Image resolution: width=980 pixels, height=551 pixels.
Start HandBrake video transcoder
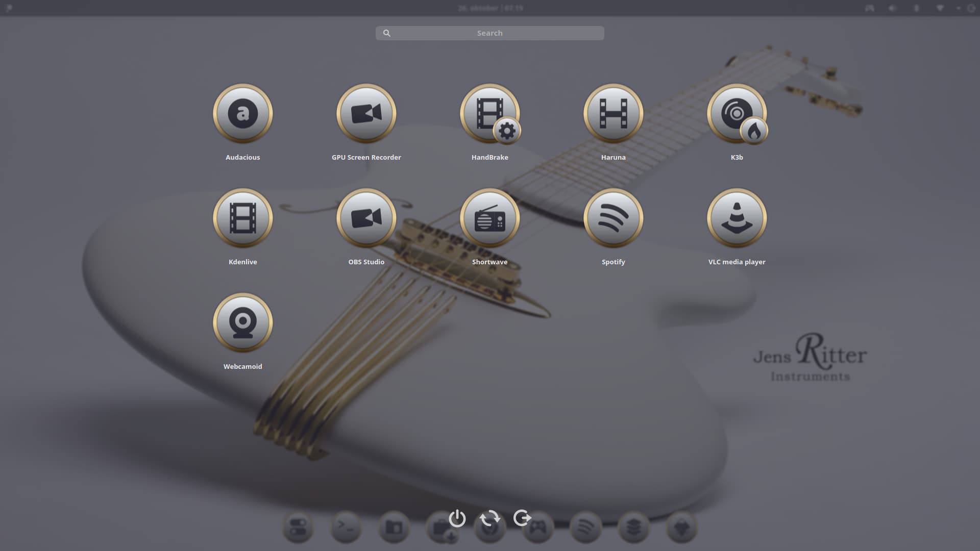tap(489, 114)
